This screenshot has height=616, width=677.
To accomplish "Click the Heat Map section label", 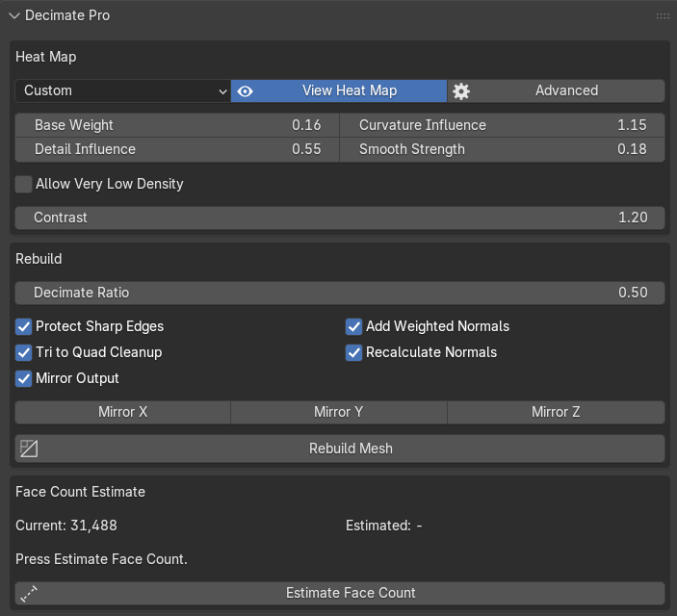I will pos(46,57).
